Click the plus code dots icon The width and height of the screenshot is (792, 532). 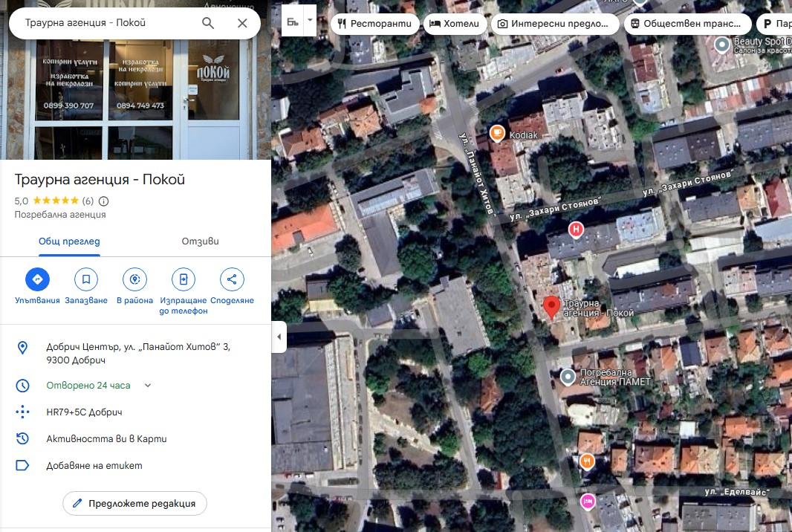22,412
